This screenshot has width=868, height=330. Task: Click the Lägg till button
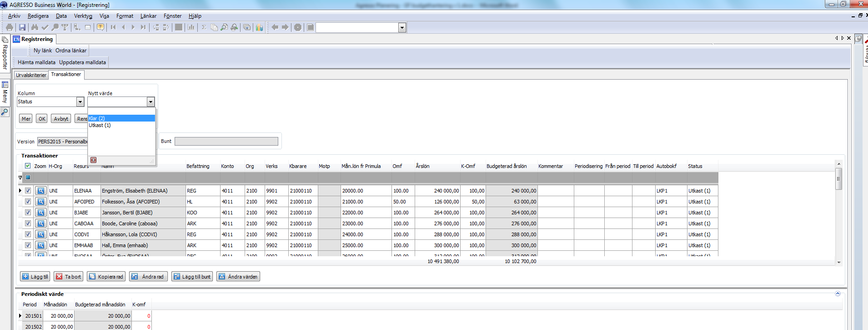tap(35, 277)
